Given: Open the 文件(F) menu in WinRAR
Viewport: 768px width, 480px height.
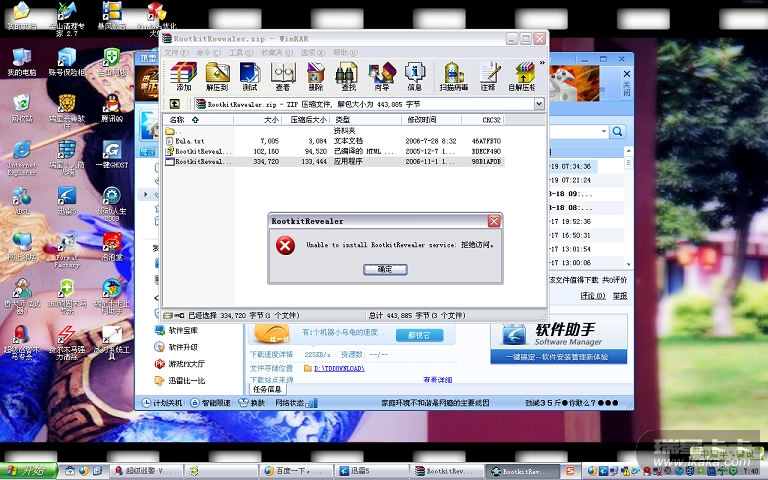Looking at the screenshot, I should pyautogui.click(x=176, y=52).
